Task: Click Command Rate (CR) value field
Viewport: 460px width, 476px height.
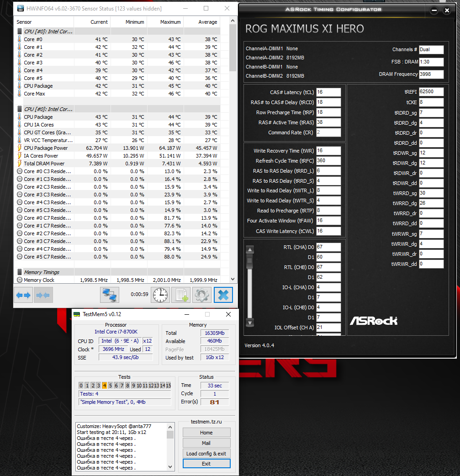Action: [328, 132]
